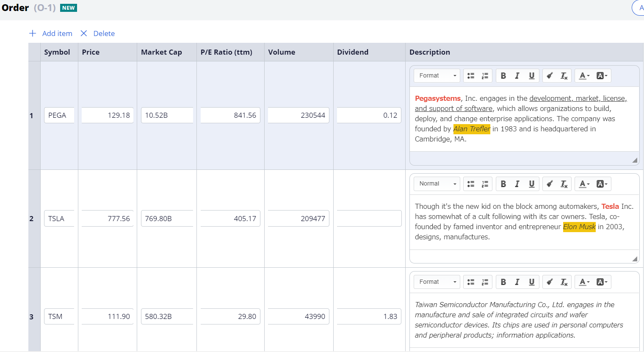
Task: Click the PEGA symbol input field
Action: point(59,115)
